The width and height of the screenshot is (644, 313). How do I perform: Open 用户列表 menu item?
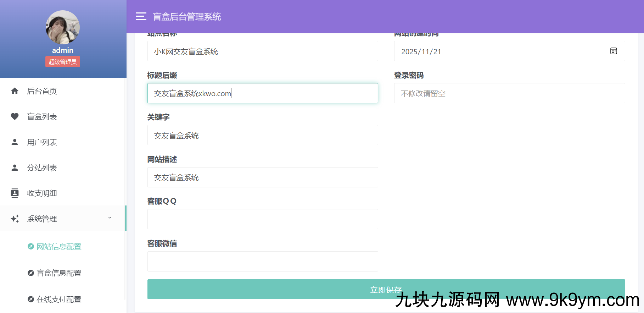point(63,142)
